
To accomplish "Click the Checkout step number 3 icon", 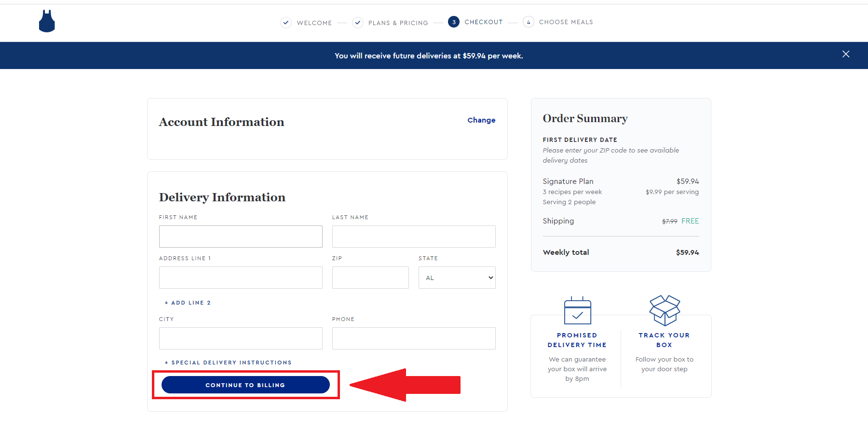I will point(453,22).
